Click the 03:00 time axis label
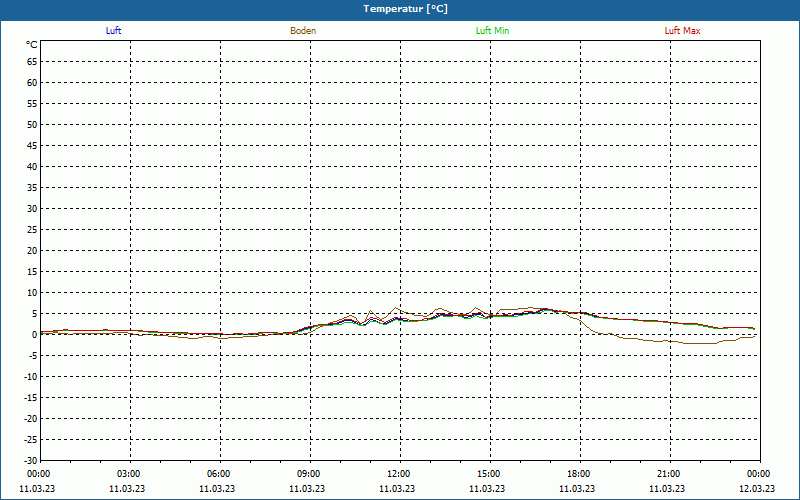This screenshot has height=500, width=800. pyautogui.click(x=128, y=474)
